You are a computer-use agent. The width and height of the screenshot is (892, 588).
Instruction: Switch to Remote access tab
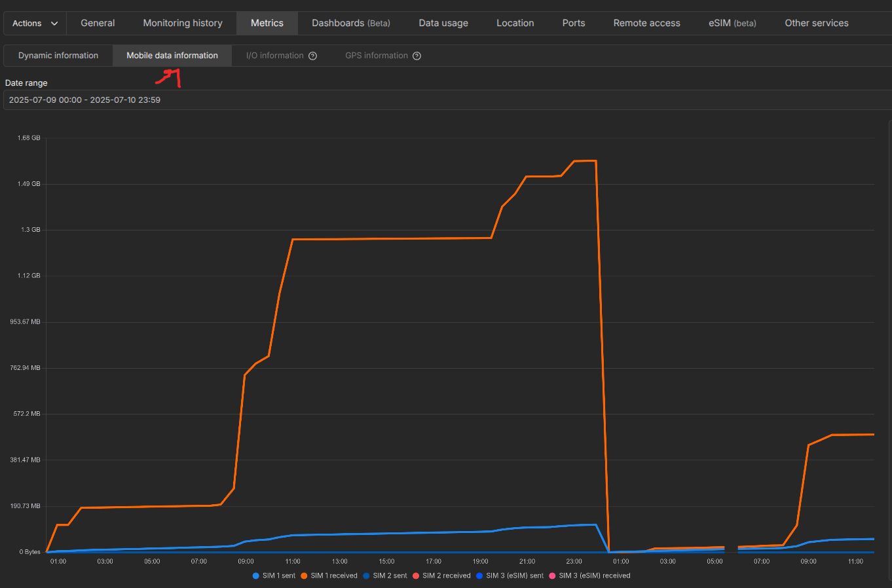tap(646, 23)
